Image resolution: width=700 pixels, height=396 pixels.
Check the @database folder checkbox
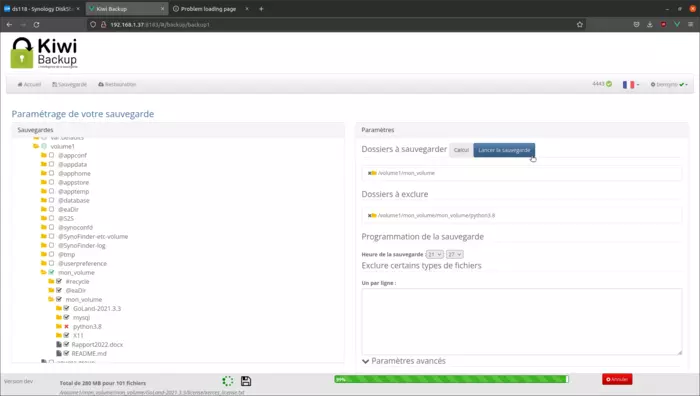pyautogui.click(x=51, y=200)
